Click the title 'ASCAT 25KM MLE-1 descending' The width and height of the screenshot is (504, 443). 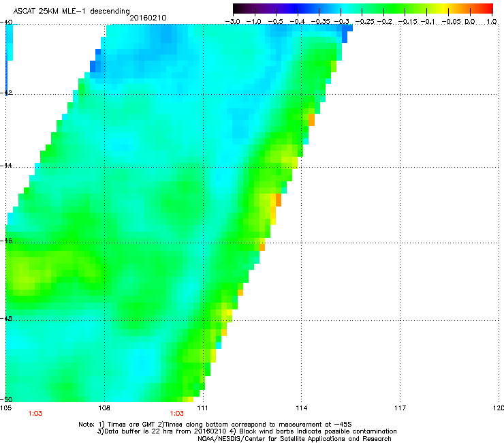(x=72, y=12)
